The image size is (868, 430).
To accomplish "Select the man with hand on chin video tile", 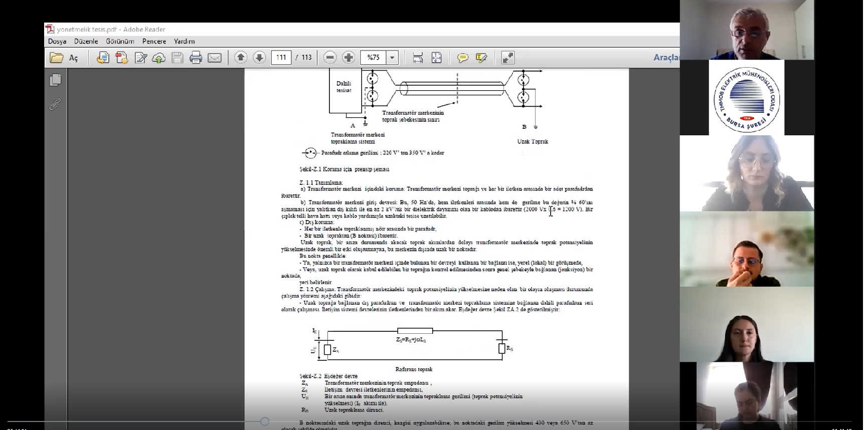I will [x=747, y=249].
